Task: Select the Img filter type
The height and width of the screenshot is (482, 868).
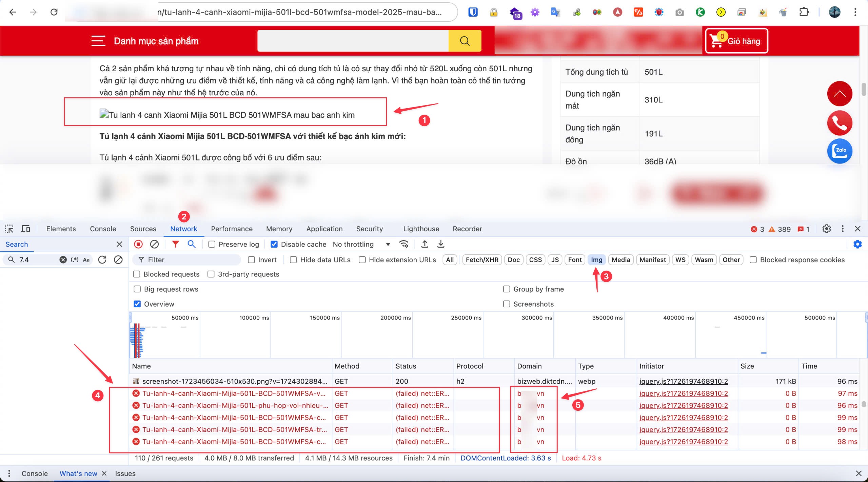Action: coord(596,260)
